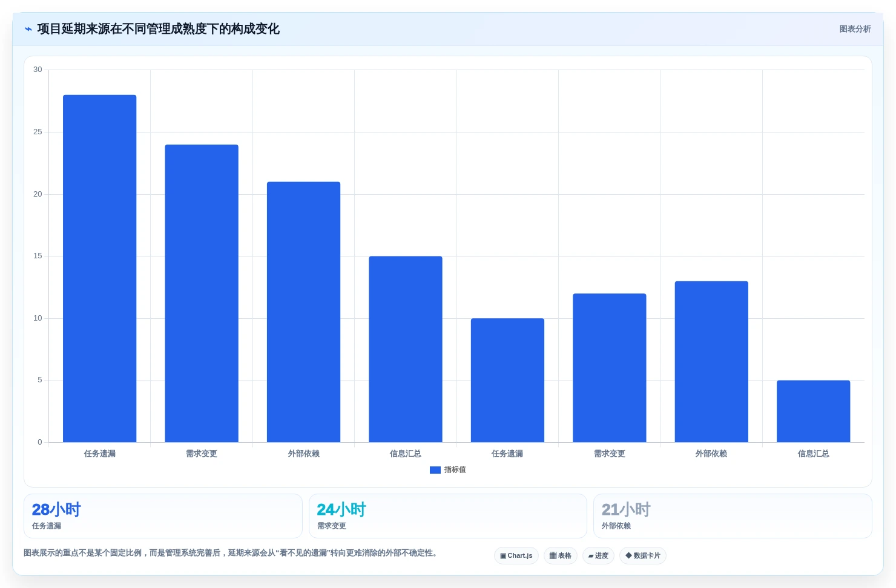Click the y-axis label 15

coord(38,256)
